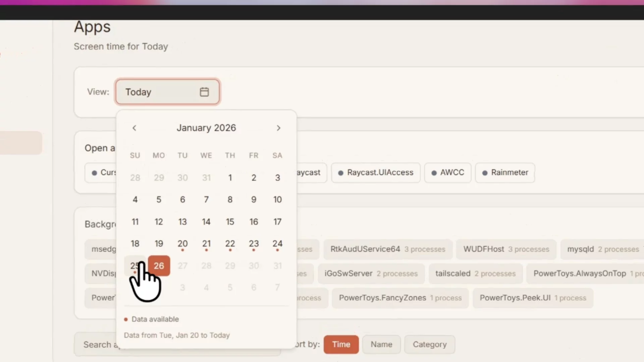The width and height of the screenshot is (644, 362).
Task: Choose January 15 in the calendar
Action: 230,222
